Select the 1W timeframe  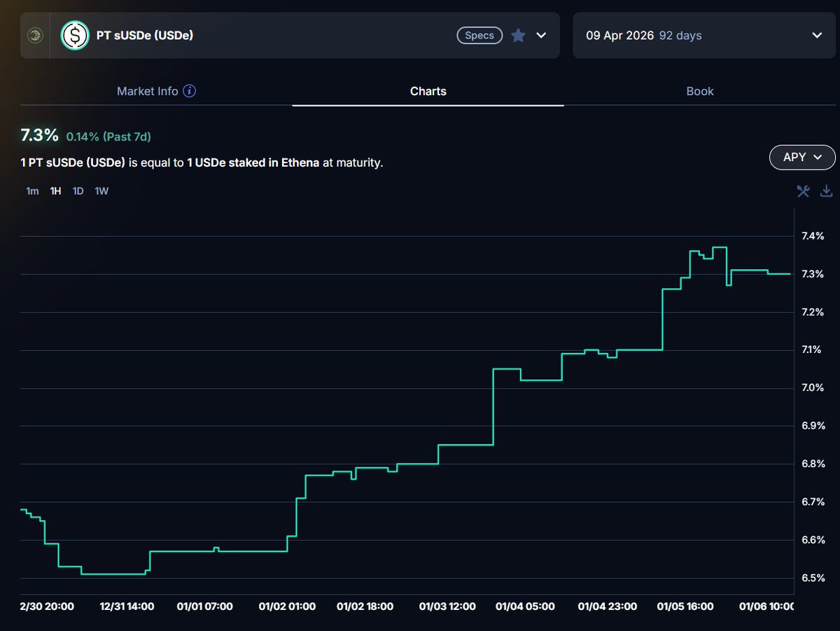101,190
